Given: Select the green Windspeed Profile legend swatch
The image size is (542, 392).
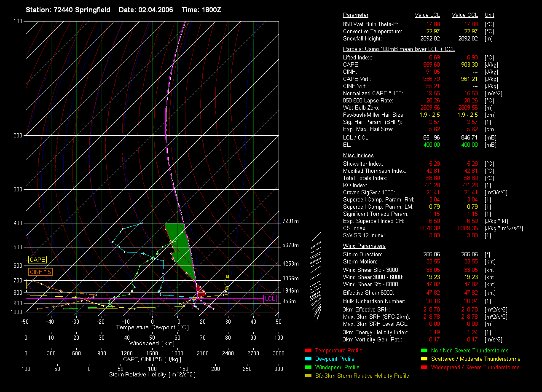Looking at the screenshot, I should [x=308, y=368].
